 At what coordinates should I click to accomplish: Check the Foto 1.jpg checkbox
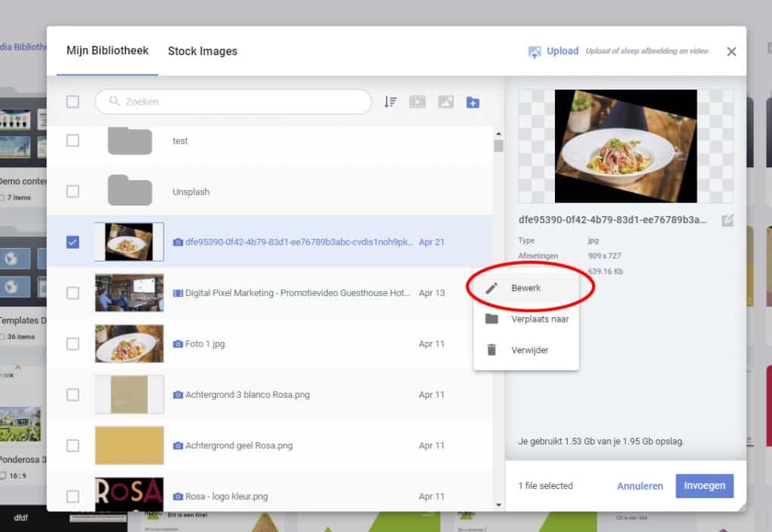tap(72, 344)
